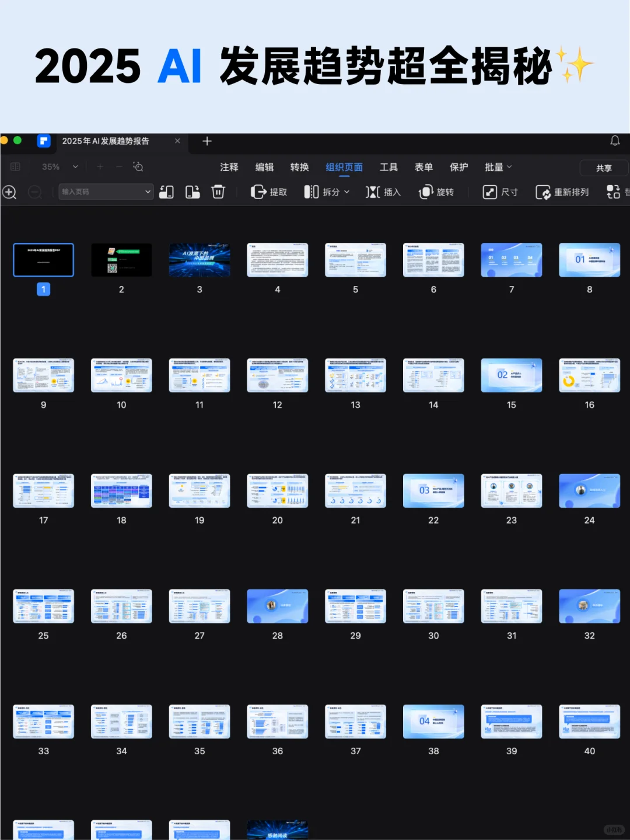
Task: Open the 35% zoom level dropdown
Action: 75,167
